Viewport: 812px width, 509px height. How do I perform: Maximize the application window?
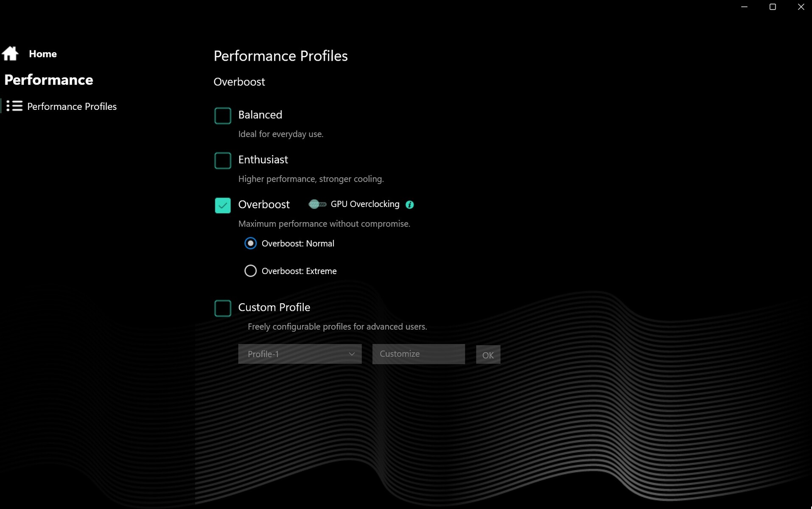[773, 7]
